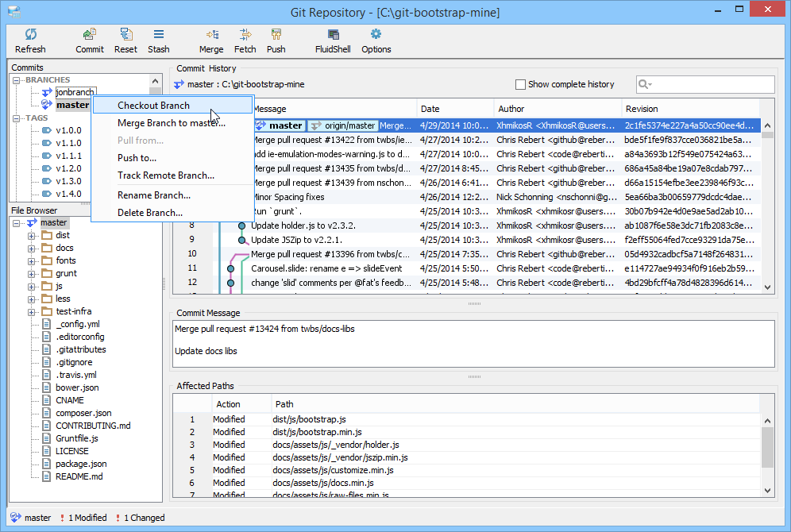Image resolution: width=791 pixels, height=532 pixels.
Task: Choose Checkout Branch from context menu
Action: click(172, 105)
